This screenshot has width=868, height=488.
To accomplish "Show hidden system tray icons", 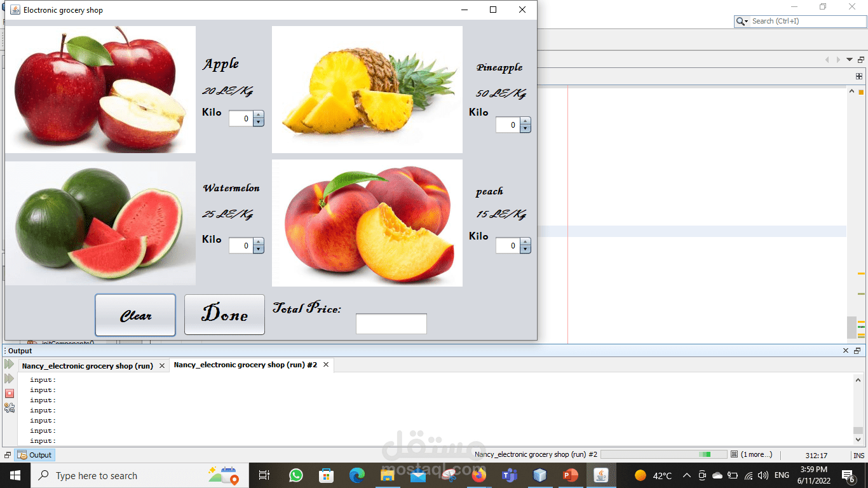I will coord(686,475).
